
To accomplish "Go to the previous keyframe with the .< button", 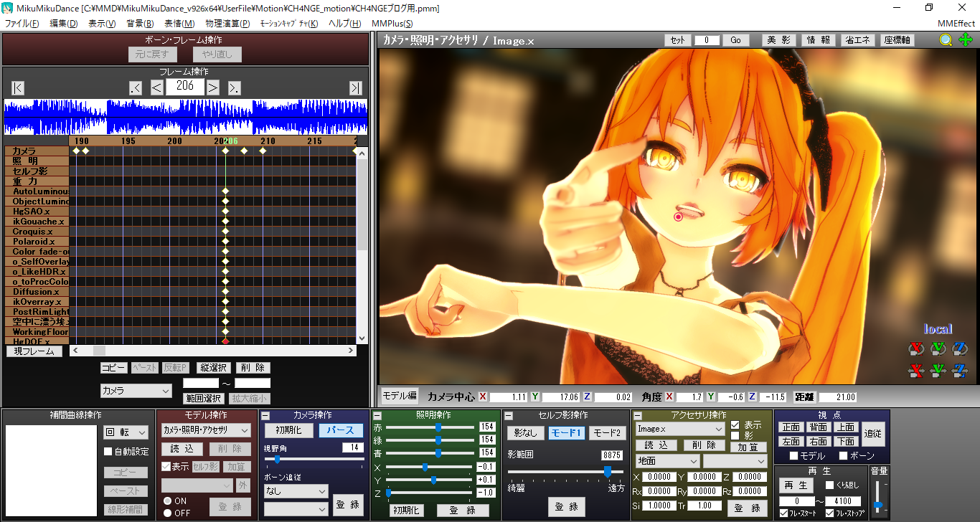I will point(136,87).
